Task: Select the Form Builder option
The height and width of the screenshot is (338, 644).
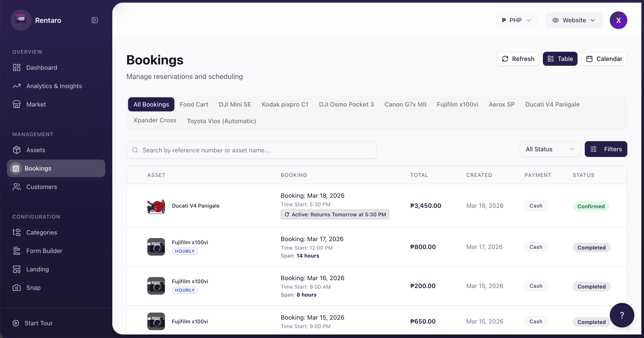Action: 44,251
